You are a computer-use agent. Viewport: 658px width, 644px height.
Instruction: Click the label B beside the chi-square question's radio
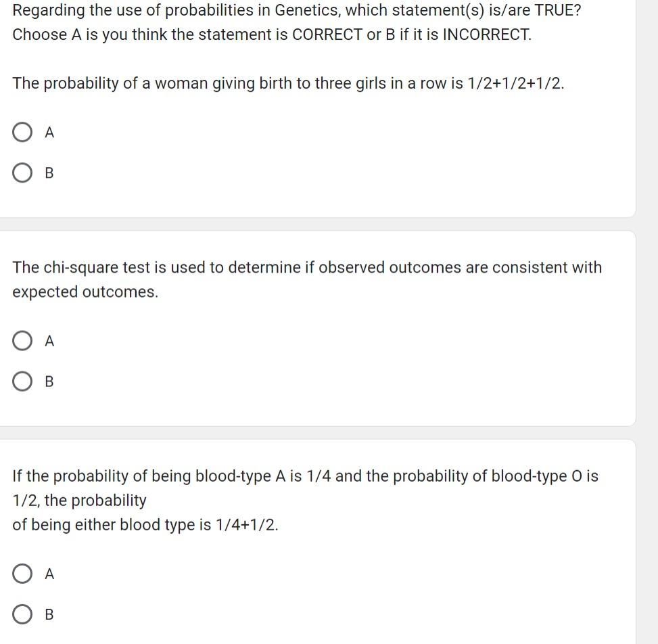pos(49,381)
